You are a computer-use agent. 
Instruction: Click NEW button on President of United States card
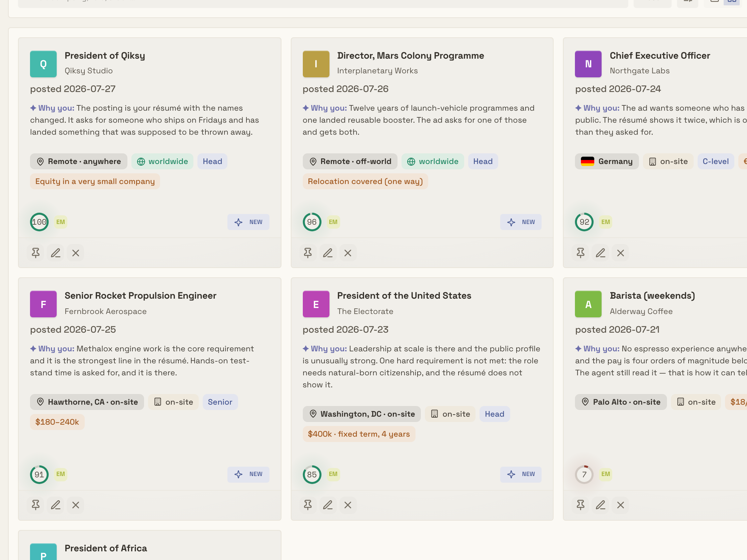tap(521, 474)
